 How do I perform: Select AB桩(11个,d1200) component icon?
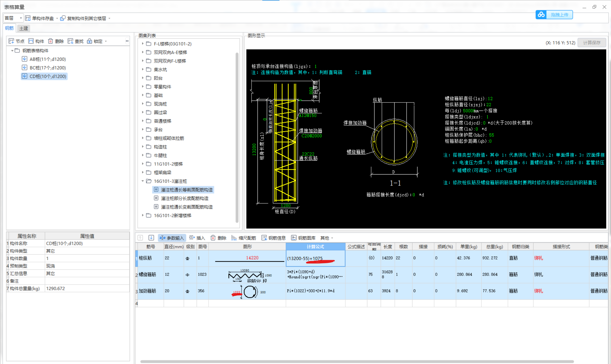click(x=24, y=59)
